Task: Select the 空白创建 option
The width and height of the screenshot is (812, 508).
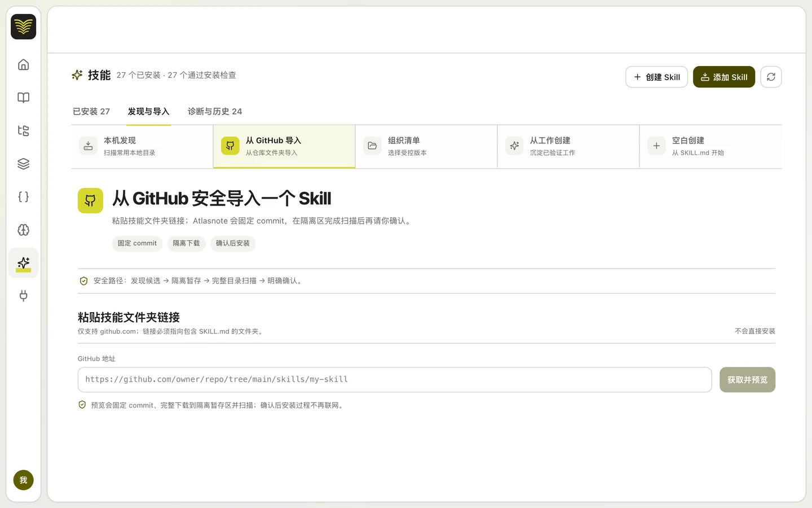Action: [710, 146]
